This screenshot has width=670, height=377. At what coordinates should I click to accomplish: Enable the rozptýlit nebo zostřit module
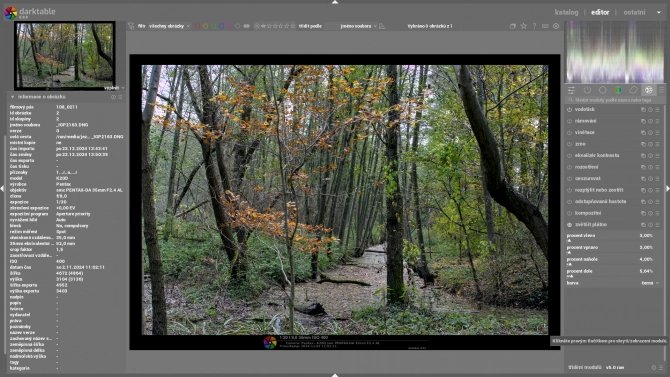[570, 190]
